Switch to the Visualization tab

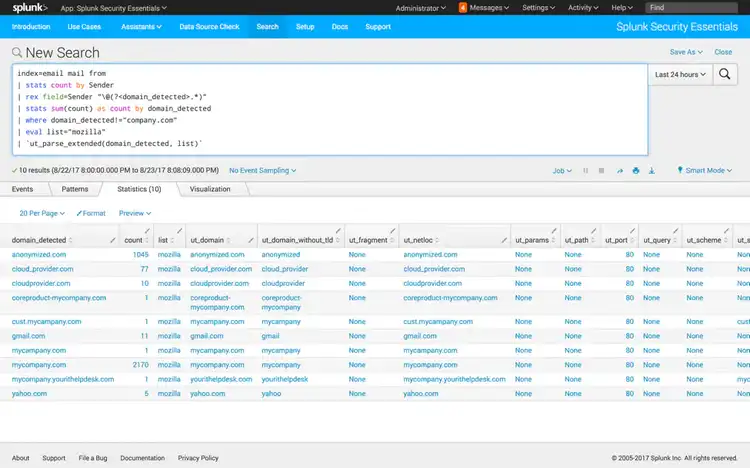[210, 189]
